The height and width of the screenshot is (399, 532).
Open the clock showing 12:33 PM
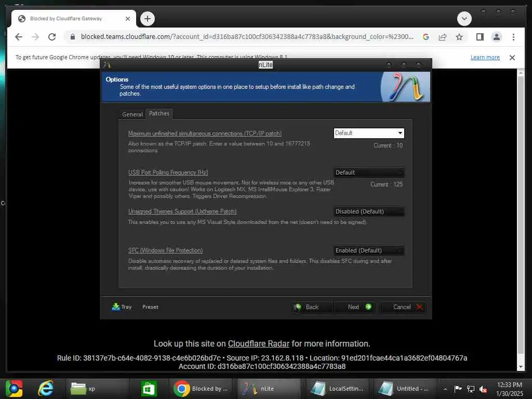pos(509,389)
